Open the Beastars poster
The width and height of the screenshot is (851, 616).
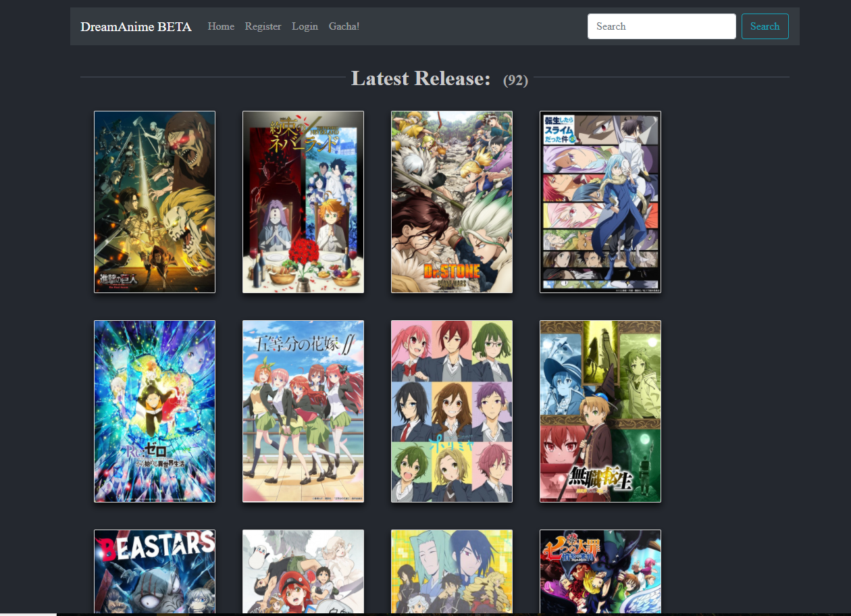[155, 571]
